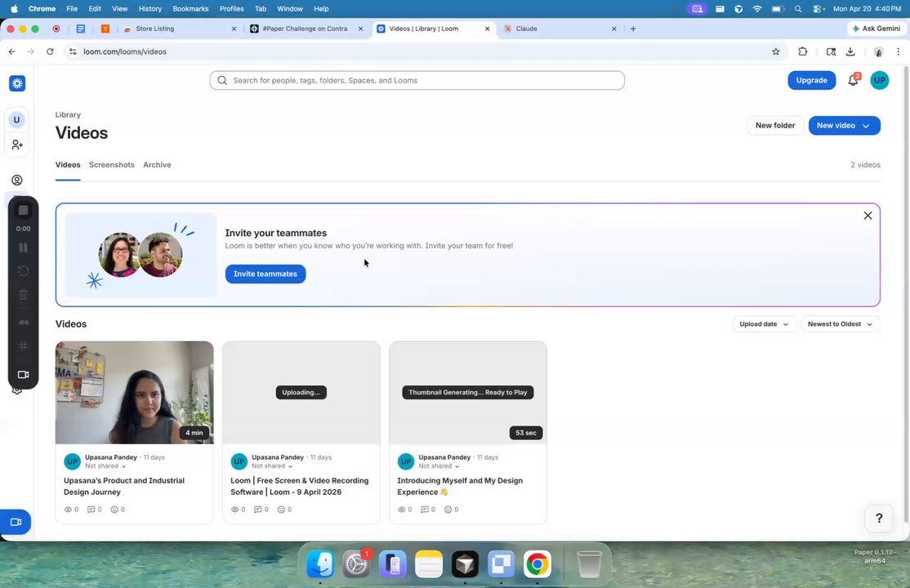The height and width of the screenshot is (588, 910).
Task: Switch to the #Paper Challenge on Contra tab
Action: click(x=306, y=29)
